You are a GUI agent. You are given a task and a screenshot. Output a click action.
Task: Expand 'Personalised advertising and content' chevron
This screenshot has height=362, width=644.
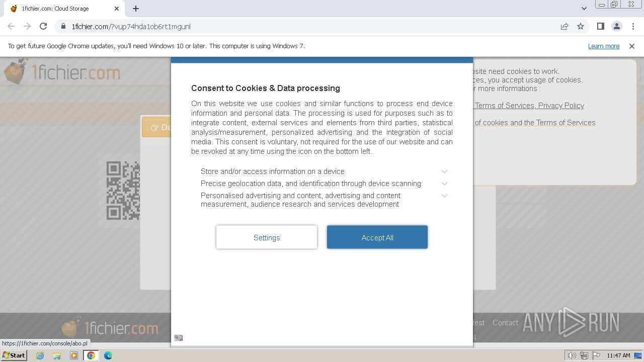pos(444,196)
